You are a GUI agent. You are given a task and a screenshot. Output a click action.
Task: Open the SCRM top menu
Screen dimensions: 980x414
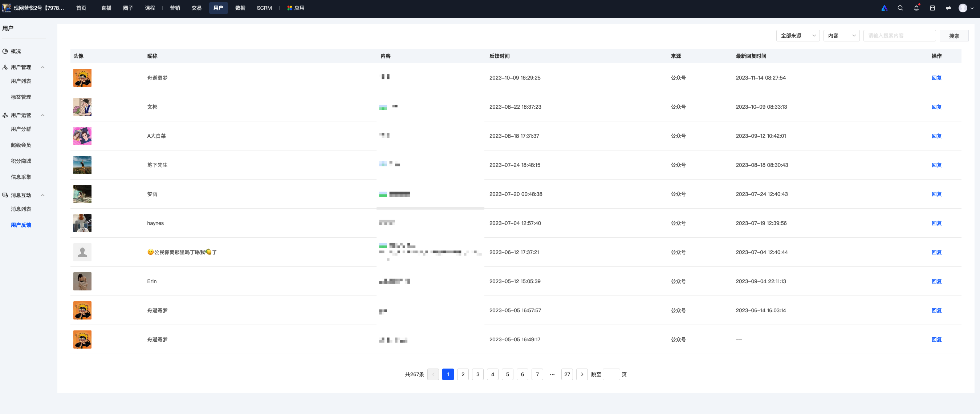(x=264, y=8)
